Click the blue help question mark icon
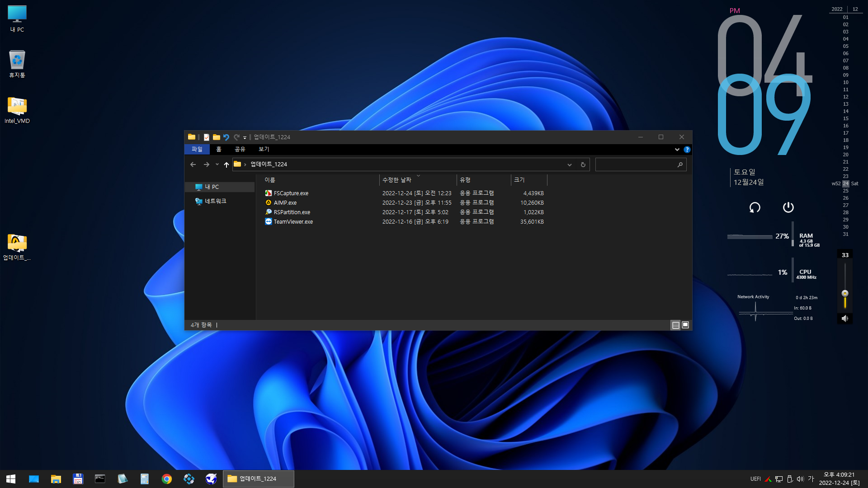The image size is (868, 488). pyautogui.click(x=687, y=150)
